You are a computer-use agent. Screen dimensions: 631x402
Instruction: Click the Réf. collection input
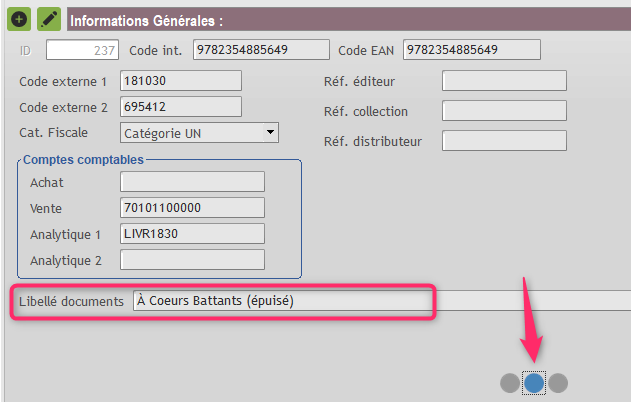coord(504,111)
